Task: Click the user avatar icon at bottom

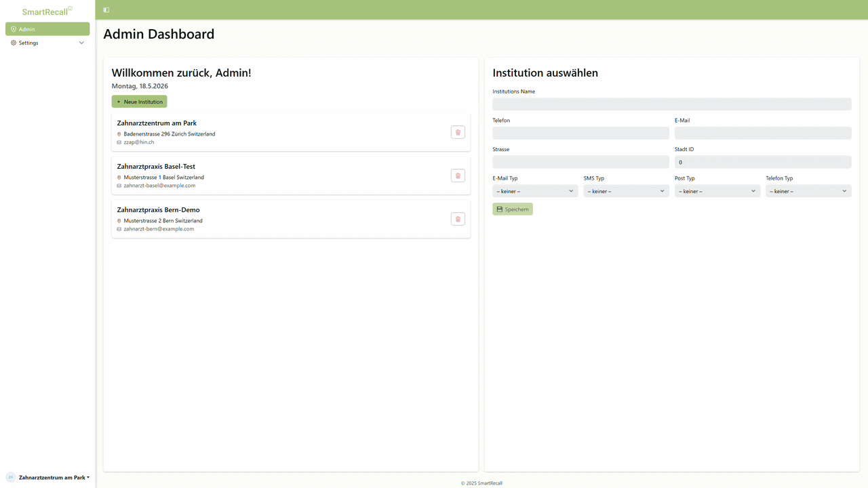Action: (x=11, y=477)
